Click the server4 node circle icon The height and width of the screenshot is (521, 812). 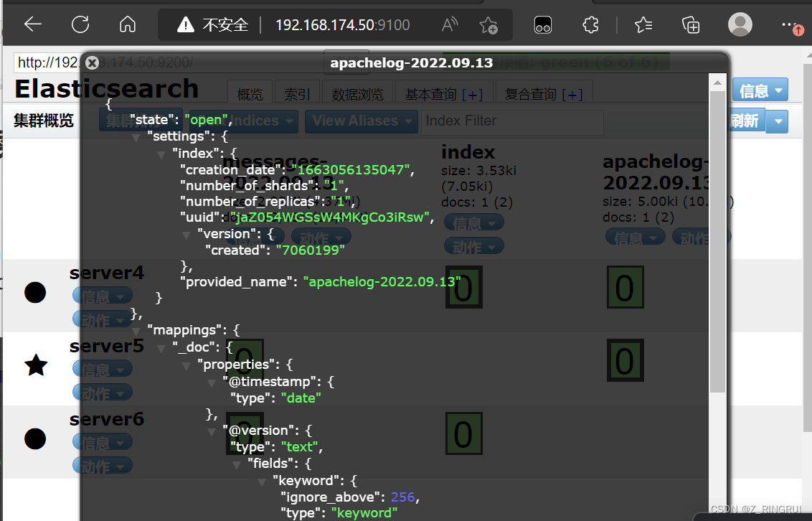click(x=35, y=293)
